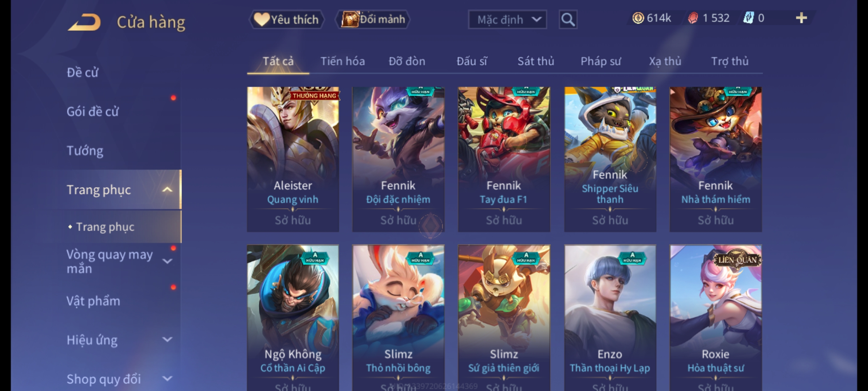
Task: Select the Pháp sư category tab
Action: (600, 61)
